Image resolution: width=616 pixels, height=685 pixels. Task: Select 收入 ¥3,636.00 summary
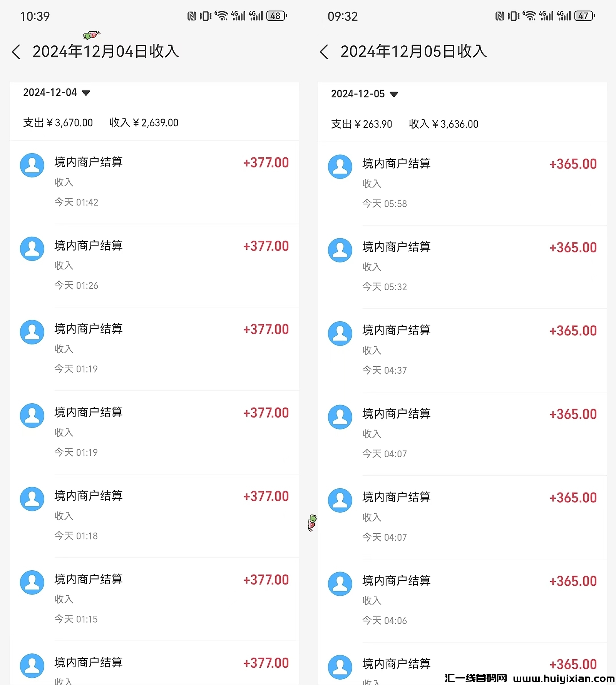tap(444, 124)
